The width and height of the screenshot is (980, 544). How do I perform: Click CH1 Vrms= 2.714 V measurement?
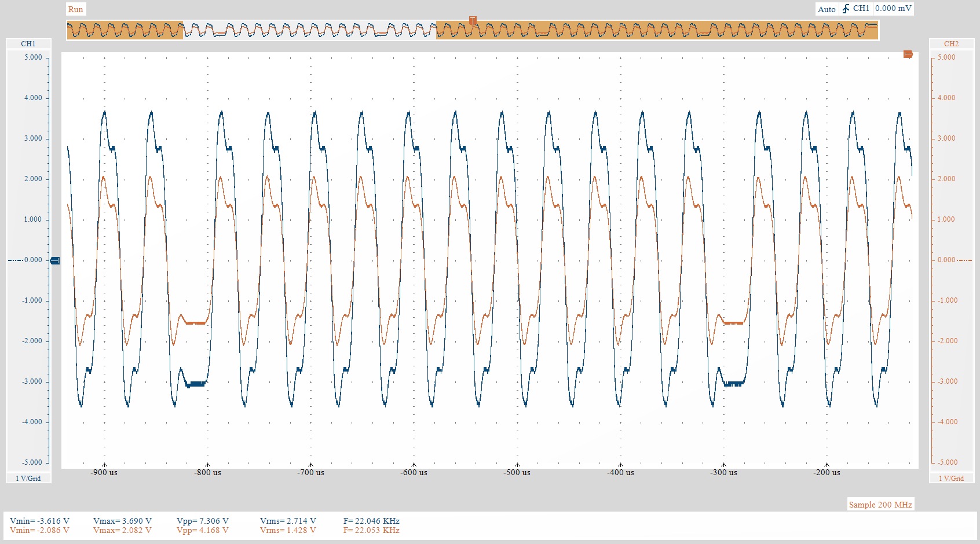click(288, 521)
